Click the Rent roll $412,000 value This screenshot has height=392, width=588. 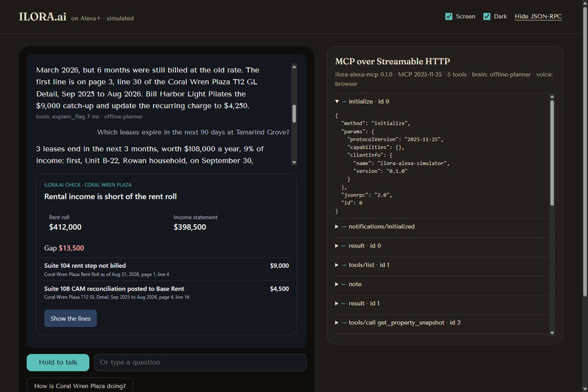(x=65, y=227)
